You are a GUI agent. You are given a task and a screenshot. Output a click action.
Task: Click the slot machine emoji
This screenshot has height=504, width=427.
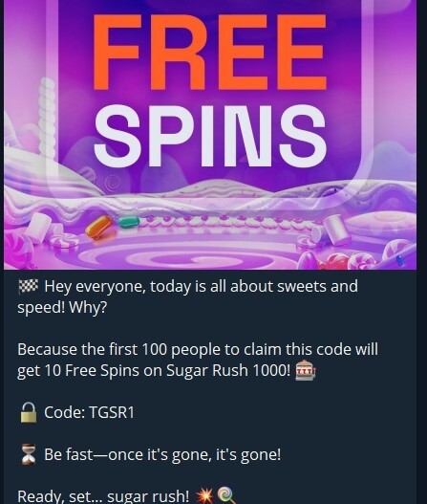[x=306, y=371]
